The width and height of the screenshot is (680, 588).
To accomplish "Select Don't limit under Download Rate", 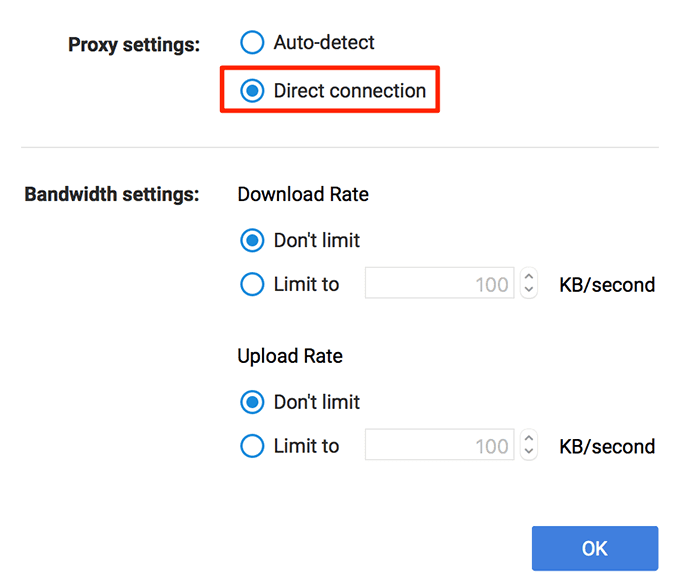I will point(253,240).
